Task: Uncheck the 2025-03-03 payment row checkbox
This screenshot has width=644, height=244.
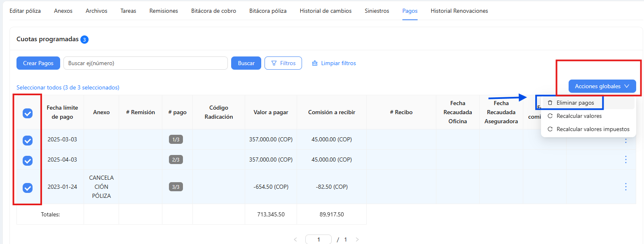Action: tap(28, 140)
